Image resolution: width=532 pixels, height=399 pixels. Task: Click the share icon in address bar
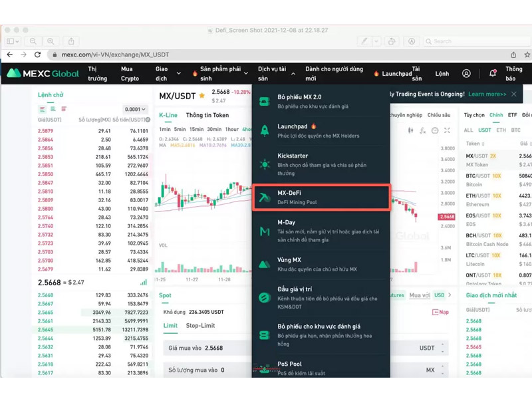click(513, 55)
